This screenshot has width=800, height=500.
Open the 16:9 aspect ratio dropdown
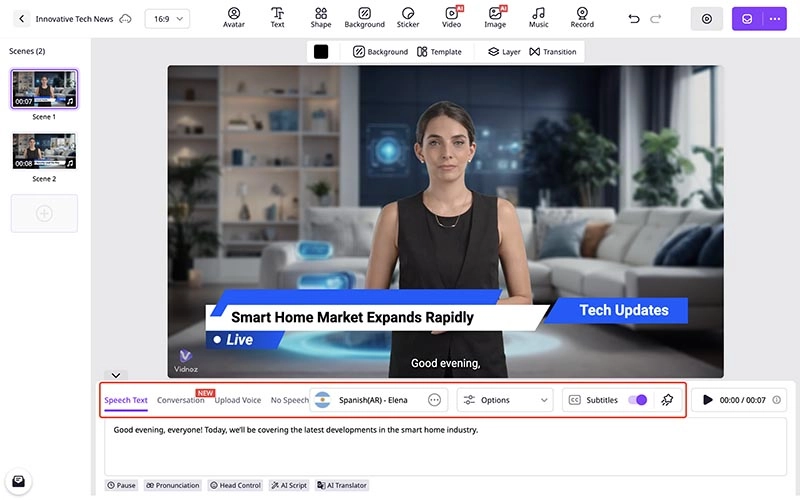166,19
